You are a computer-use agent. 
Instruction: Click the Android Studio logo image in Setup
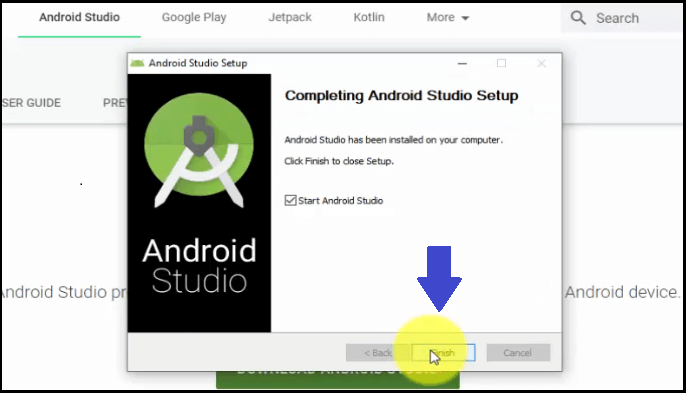click(199, 150)
